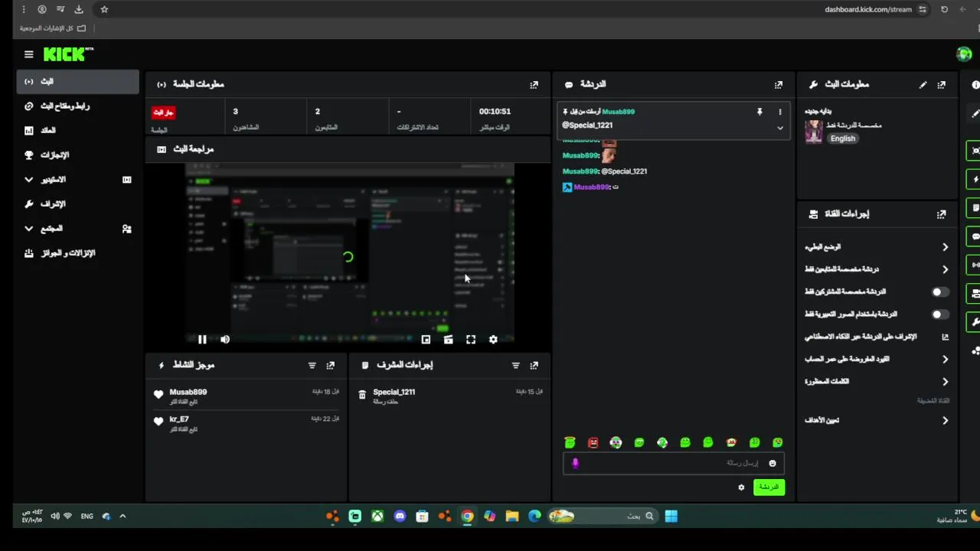Open the emoji picker in message box

click(x=773, y=464)
